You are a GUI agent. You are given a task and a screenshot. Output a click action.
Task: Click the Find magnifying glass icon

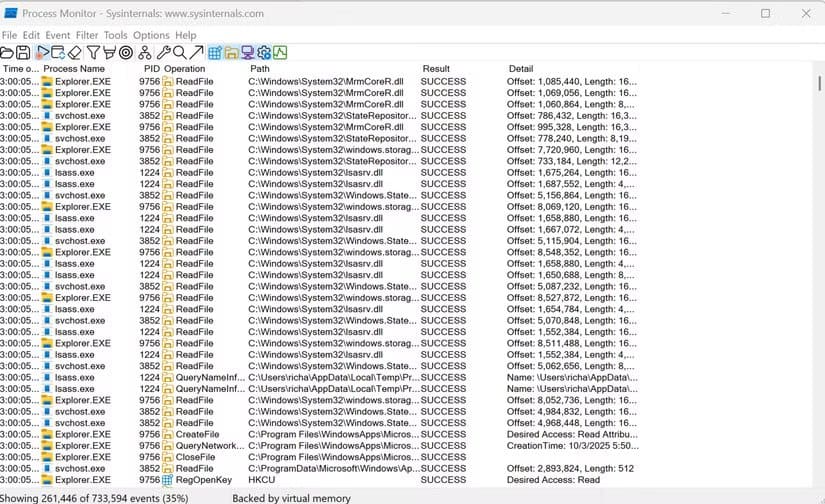pyautogui.click(x=179, y=52)
